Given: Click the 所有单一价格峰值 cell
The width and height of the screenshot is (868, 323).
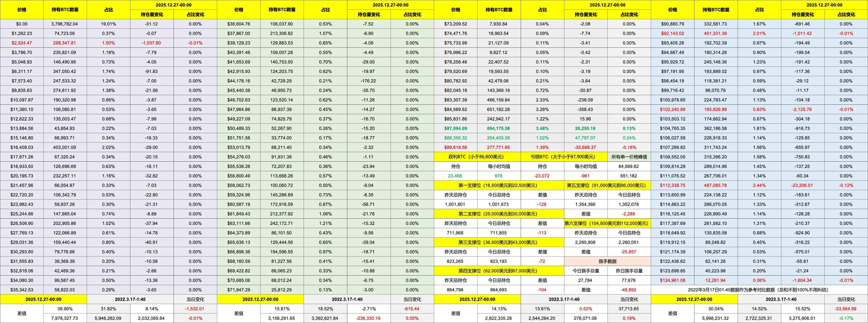Looking at the screenshot, I should click(629, 157).
